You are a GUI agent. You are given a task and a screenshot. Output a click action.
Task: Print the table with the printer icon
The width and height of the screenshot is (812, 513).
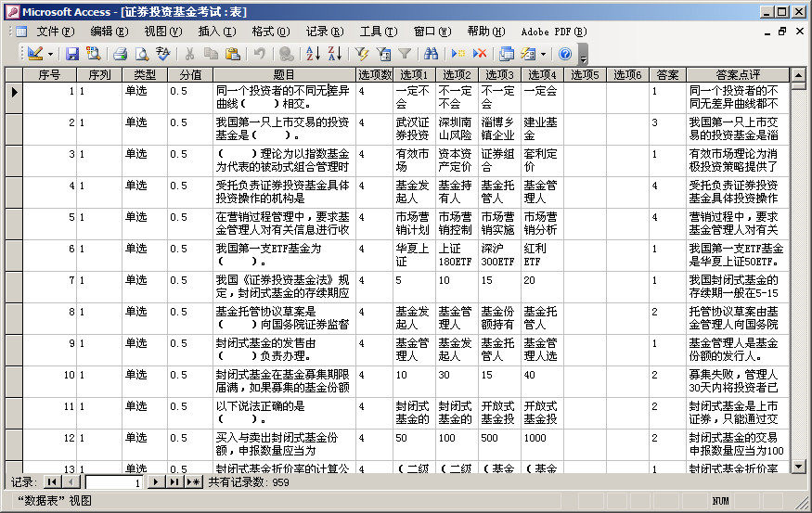[121, 53]
